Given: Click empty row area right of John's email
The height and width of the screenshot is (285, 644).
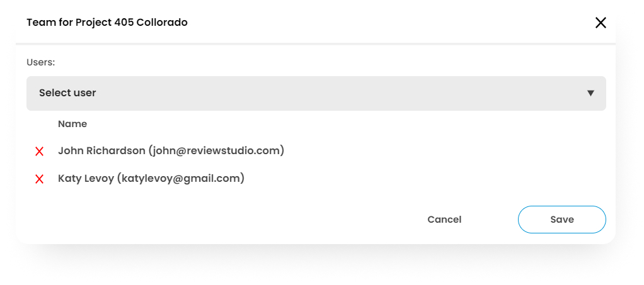Looking at the screenshot, I should (x=441, y=151).
